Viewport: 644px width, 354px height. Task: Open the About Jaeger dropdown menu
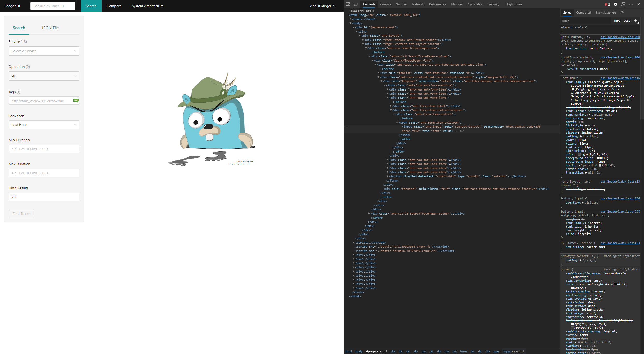click(322, 6)
